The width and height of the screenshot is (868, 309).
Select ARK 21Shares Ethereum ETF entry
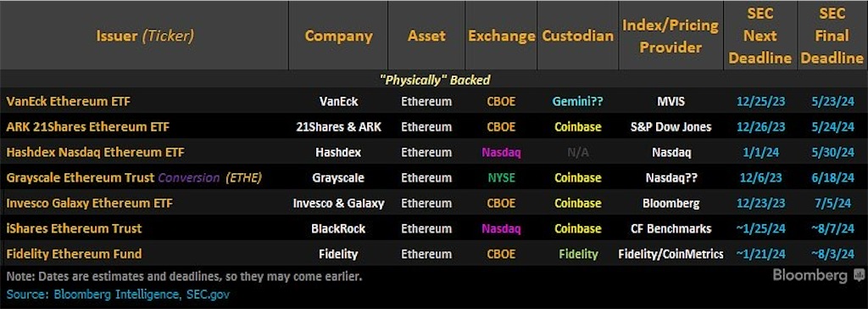[x=88, y=127]
